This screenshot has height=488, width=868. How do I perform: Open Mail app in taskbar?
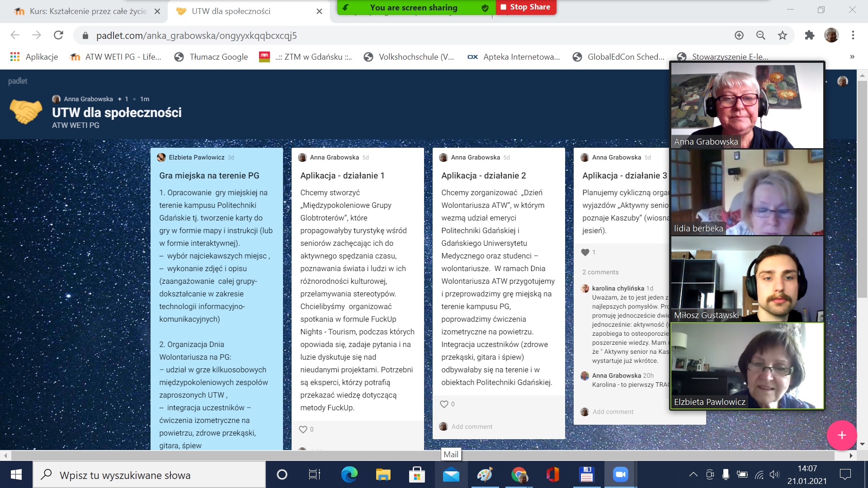pos(451,474)
